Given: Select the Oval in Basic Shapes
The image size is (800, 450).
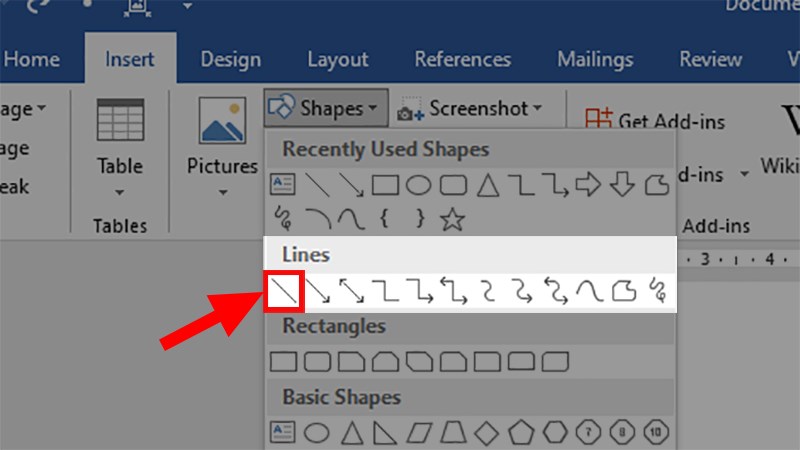Looking at the screenshot, I should tap(317, 433).
